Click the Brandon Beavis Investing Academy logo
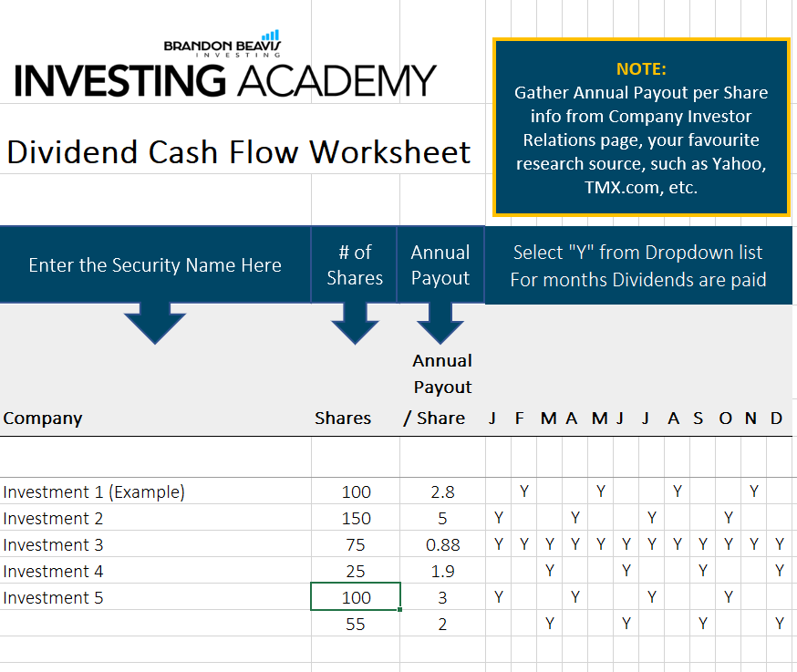The image size is (797, 672). click(x=224, y=64)
